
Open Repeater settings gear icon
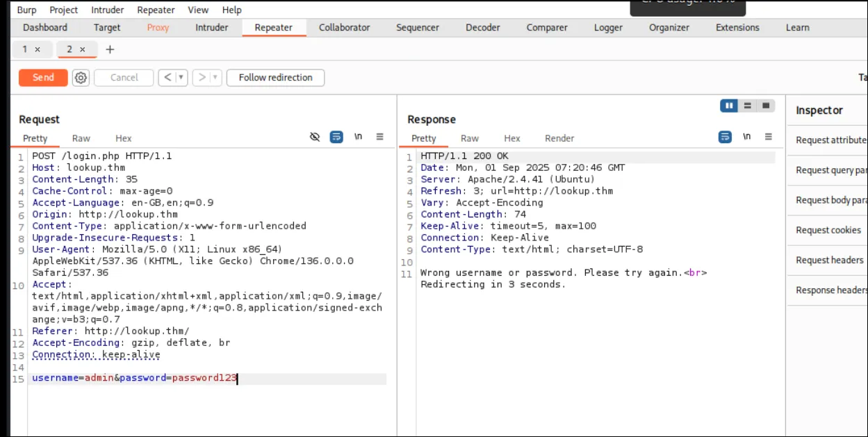tap(81, 78)
